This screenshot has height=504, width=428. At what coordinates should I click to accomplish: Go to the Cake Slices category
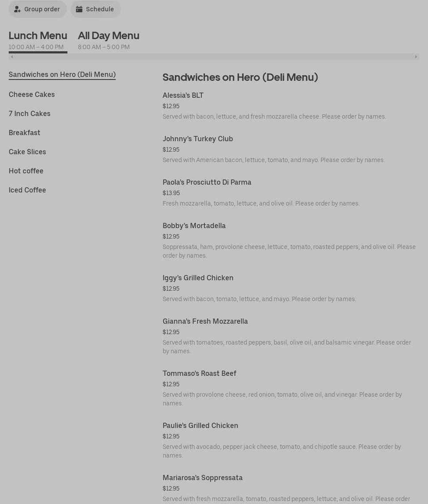click(27, 152)
